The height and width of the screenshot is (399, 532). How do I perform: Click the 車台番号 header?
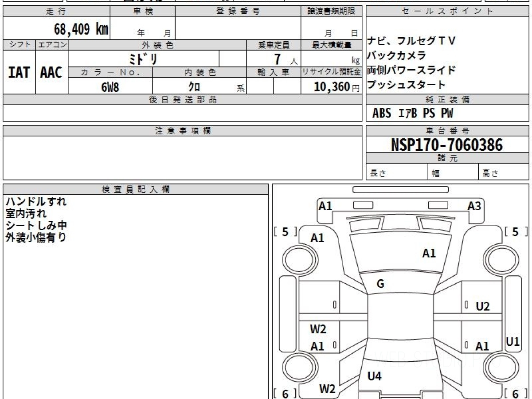click(447, 131)
